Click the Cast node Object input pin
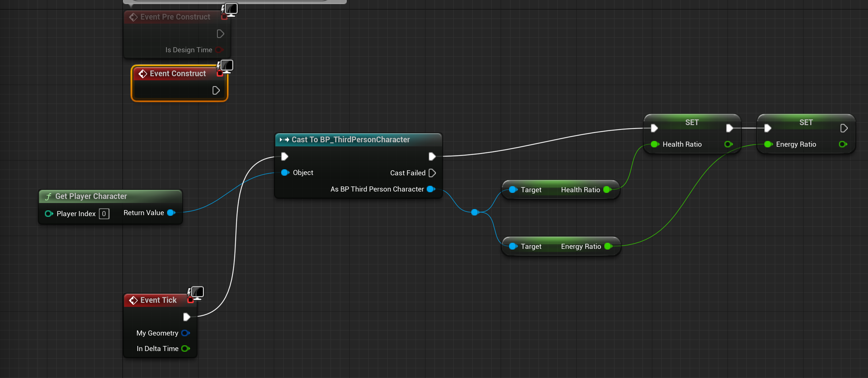Image resolution: width=868 pixels, height=378 pixels. point(285,173)
